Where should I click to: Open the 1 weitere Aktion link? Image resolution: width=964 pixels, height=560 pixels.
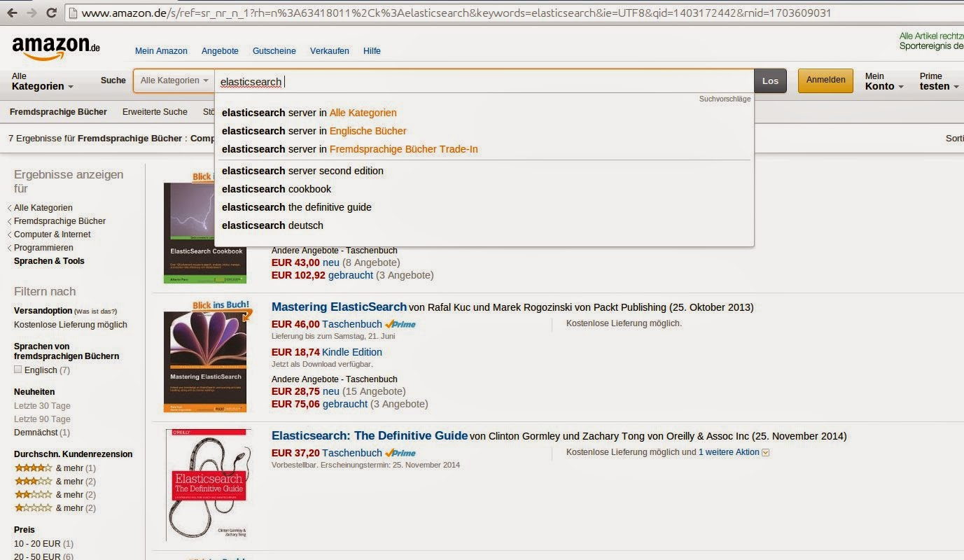point(729,452)
